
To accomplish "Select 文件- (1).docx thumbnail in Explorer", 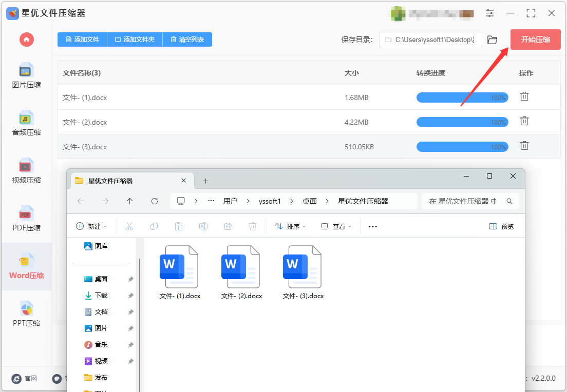I will tap(180, 273).
